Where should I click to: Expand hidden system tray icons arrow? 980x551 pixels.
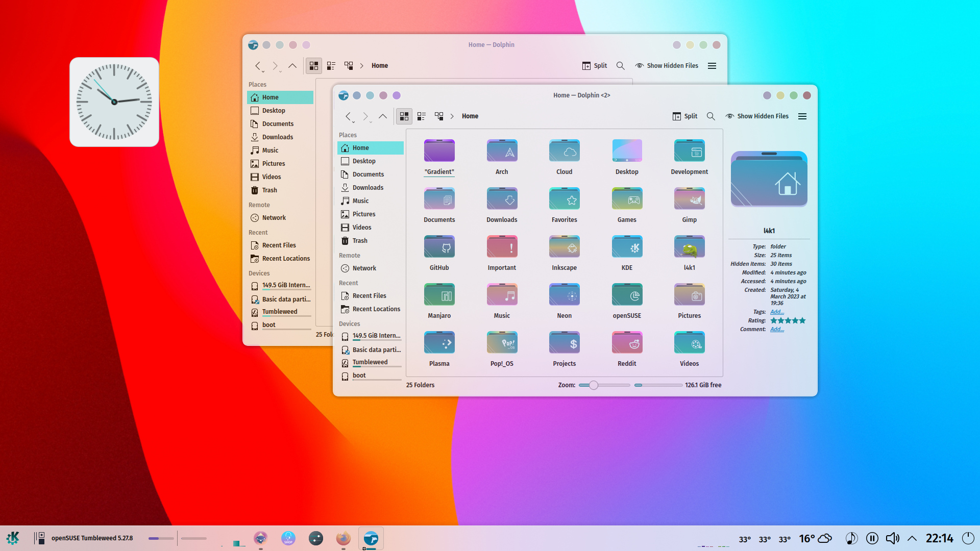[x=912, y=538]
